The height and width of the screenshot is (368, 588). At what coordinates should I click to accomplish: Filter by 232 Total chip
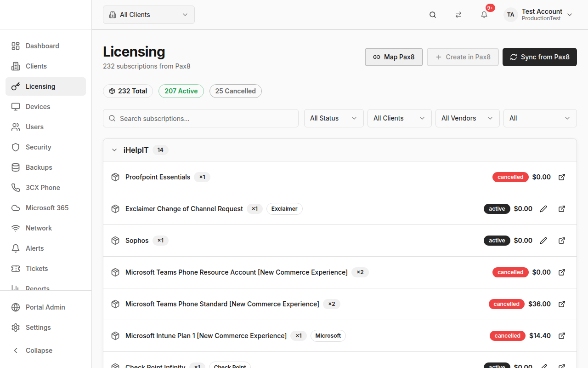coord(128,91)
